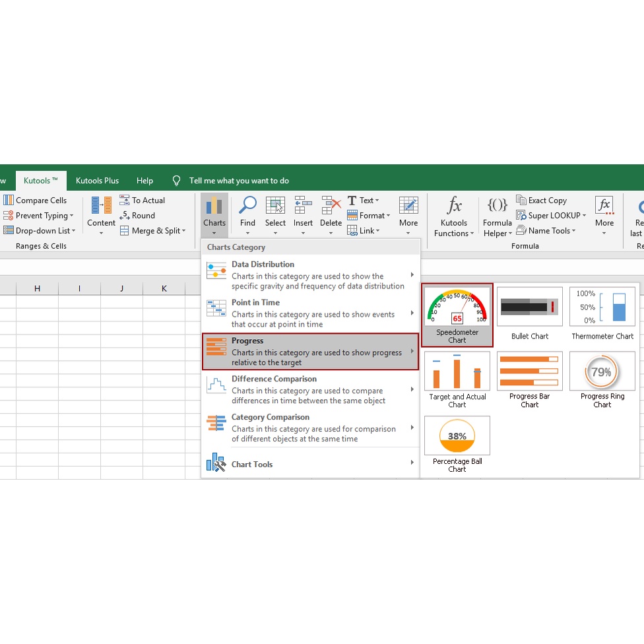This screenshot has width=644, height=644.
Task: Expand the Merge & Split dropdown
Action: 153,231
